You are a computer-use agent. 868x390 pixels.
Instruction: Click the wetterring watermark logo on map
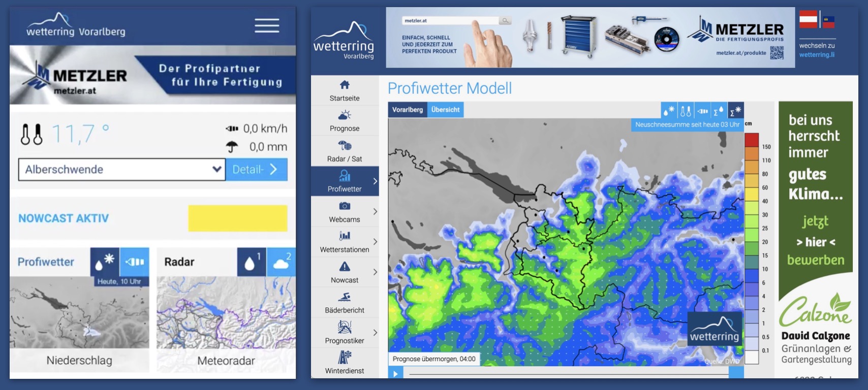coord(715,329)
